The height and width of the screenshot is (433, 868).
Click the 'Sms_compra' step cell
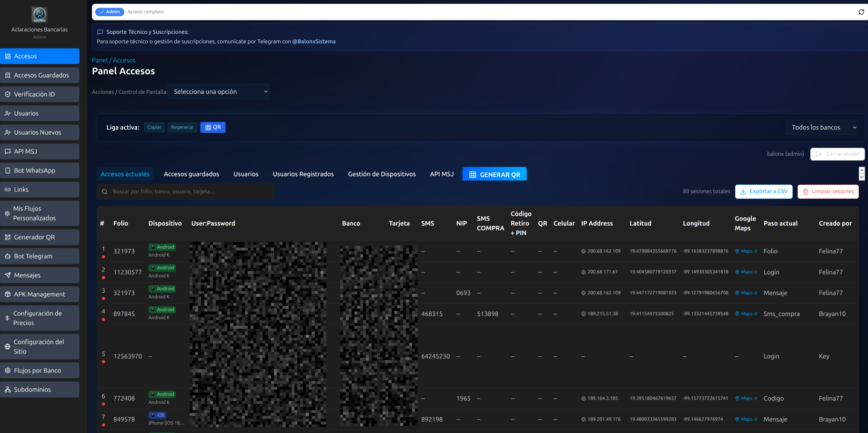pyautogui.click(x=781, y=314)
